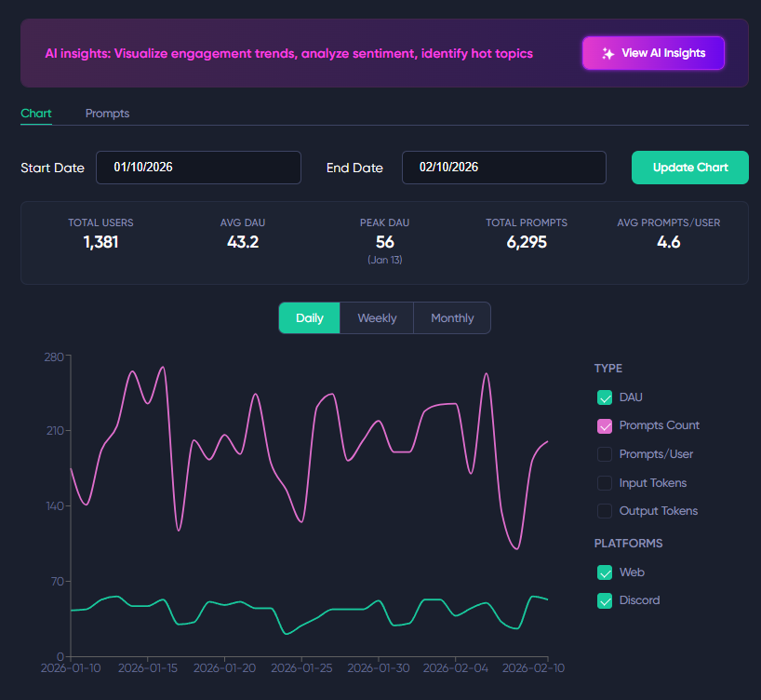Click the Update Chart button

point(689,168)
